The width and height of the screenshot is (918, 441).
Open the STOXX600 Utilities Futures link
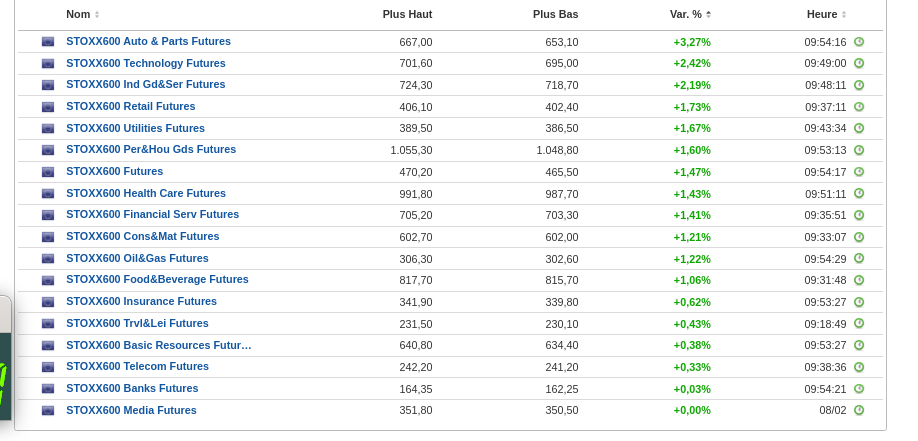coord(135,128)
